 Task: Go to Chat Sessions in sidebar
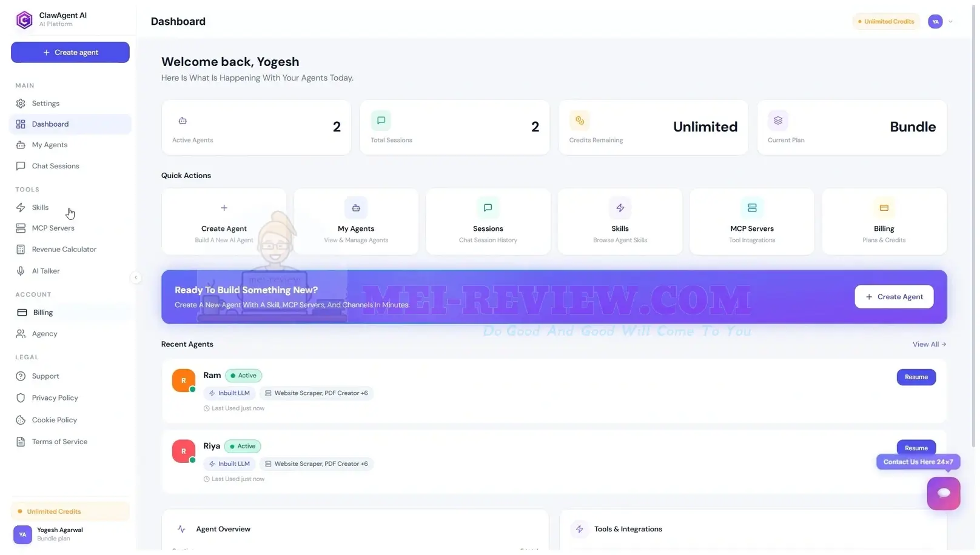pyautogui.click(x=70, y=166)
